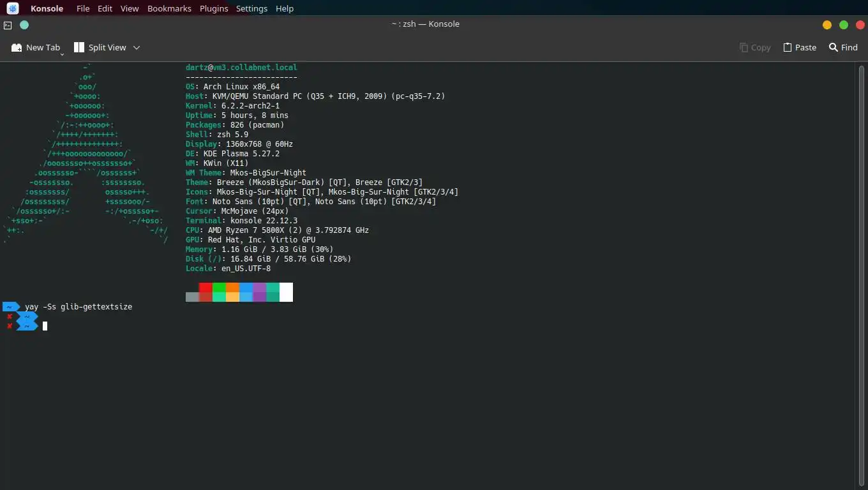
Task: Click the 'Packages: 826 (pacman)' line
Action: [x=235, y=125]
